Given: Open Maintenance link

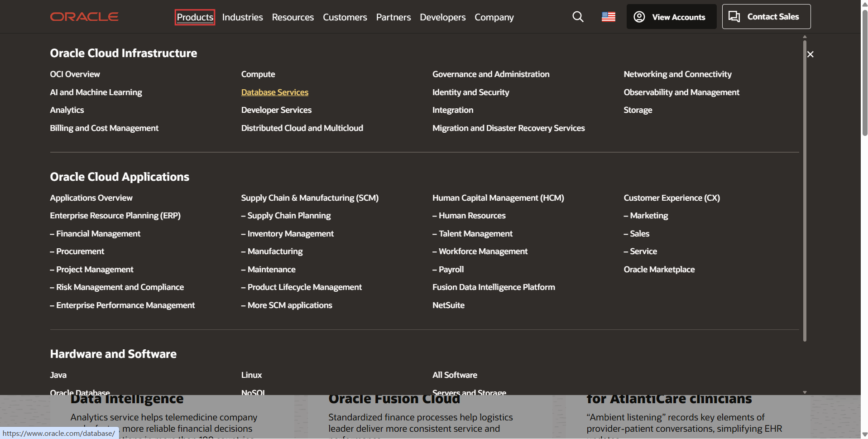Looking at the screenshot, I should [268, 270].
